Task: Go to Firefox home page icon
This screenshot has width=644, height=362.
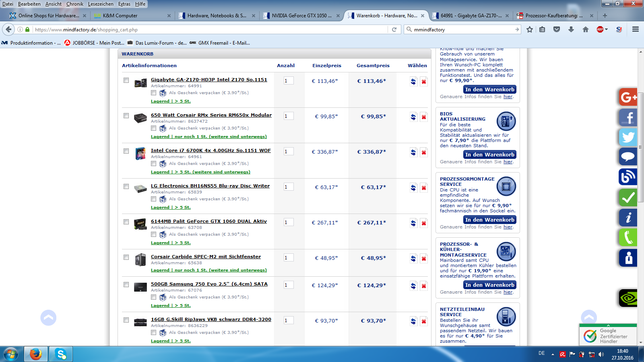Action: (x=586, y=29)
